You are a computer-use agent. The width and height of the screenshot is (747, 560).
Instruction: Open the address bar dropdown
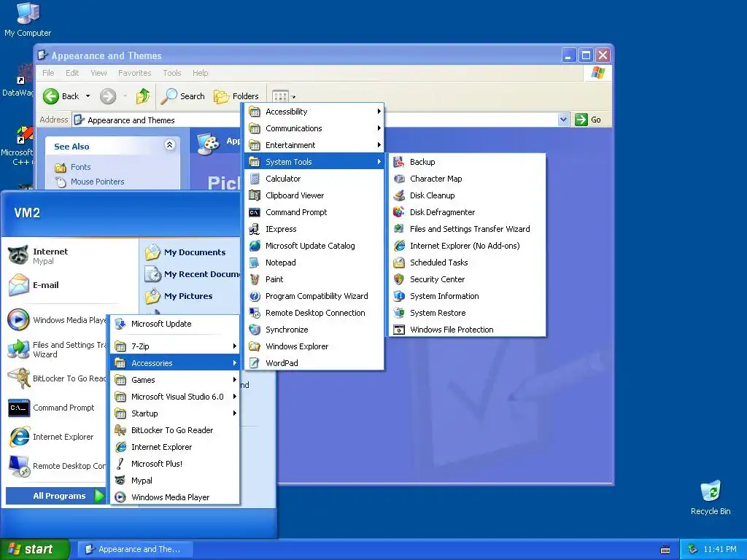[563, 120]
